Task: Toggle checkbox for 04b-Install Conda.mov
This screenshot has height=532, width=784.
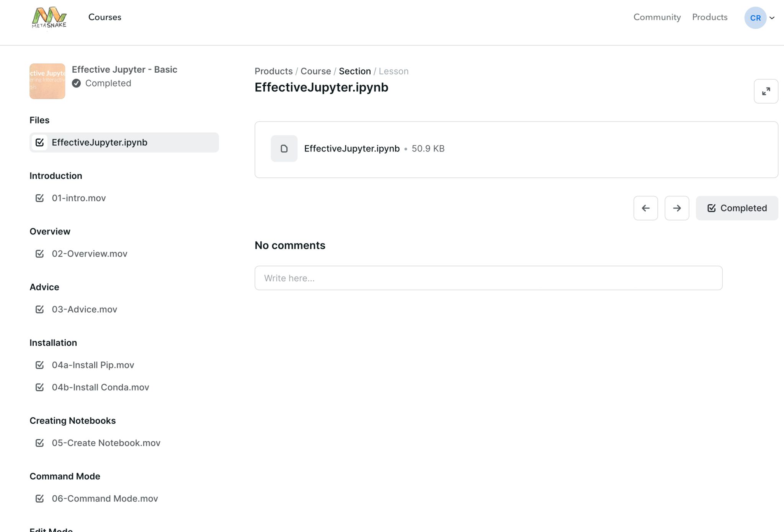Action: coord(39,387)
